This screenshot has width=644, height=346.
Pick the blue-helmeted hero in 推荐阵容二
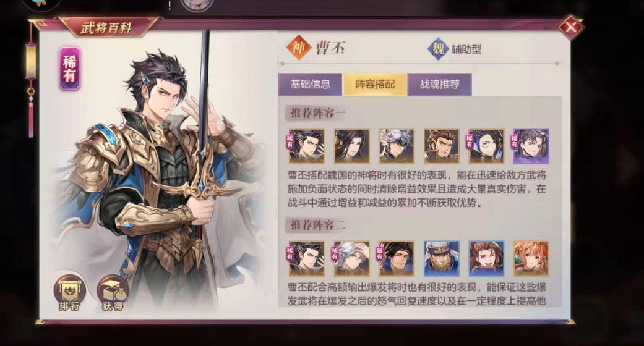point(442,258)
